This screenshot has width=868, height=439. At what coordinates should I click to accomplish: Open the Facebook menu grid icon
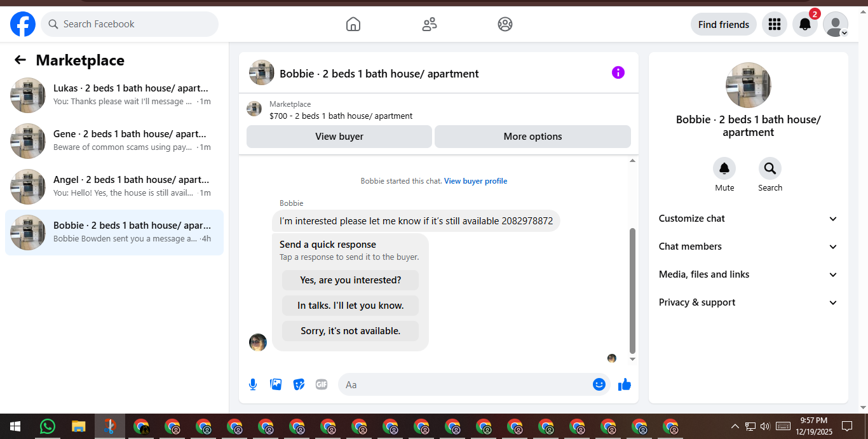coord(774,24)
